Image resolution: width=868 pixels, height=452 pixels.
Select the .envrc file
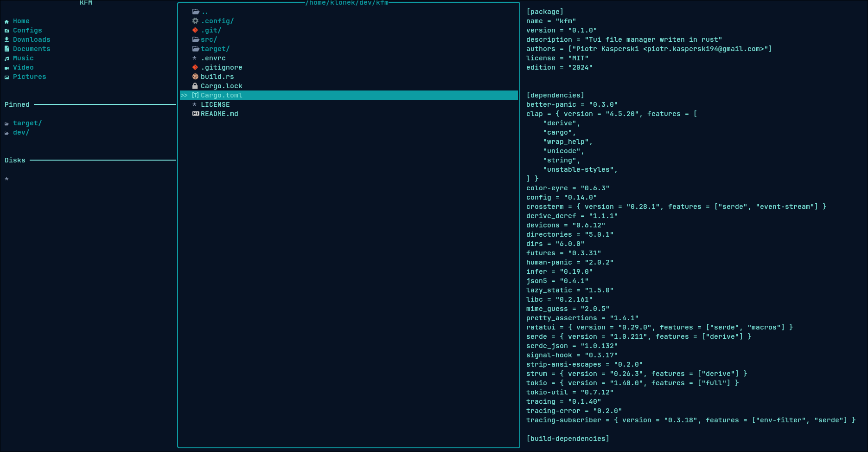click(349, 58)
